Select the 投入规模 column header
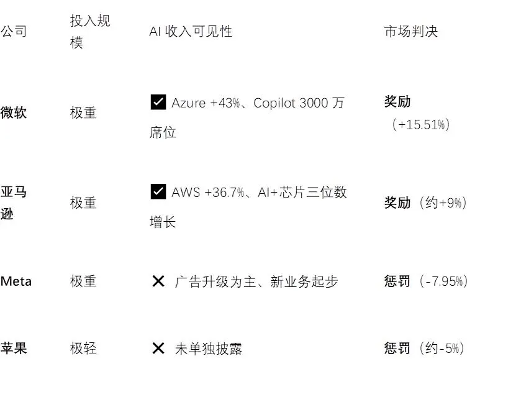The width and height of the screenshot is (516, 420). 90,32
